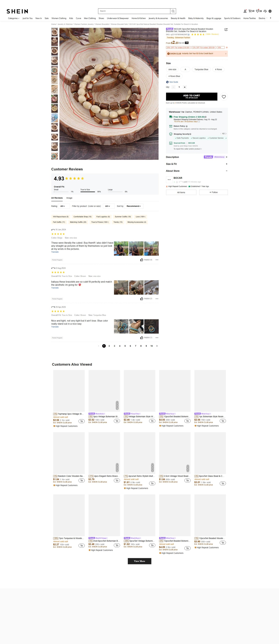
Task: Select the 4 Rows Blue option
Action: coord(174,76)
